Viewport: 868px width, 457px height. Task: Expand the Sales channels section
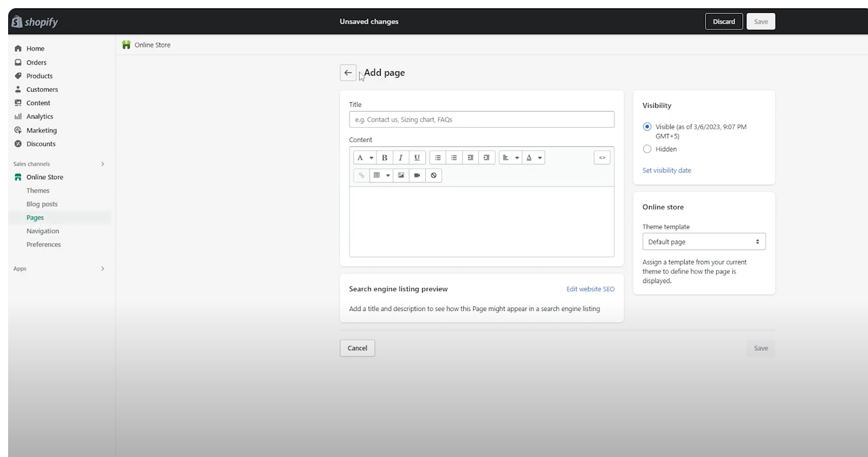(103, 164)
